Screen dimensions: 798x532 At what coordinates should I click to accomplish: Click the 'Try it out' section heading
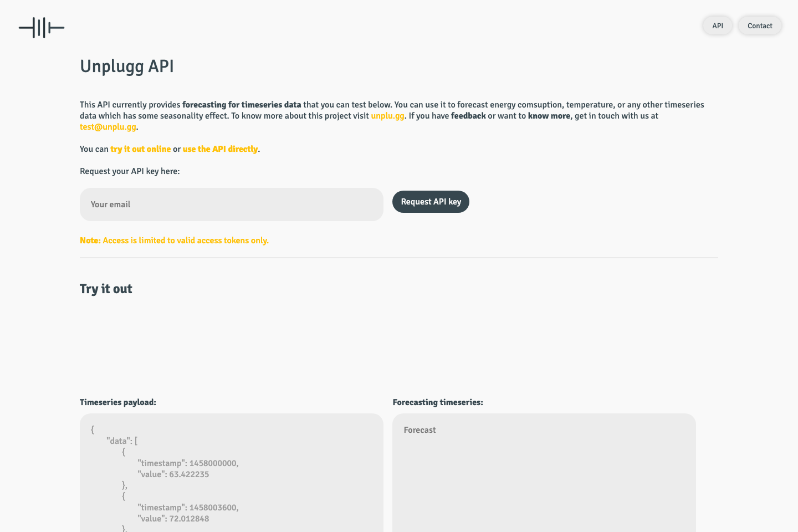(x=106, y=289)
